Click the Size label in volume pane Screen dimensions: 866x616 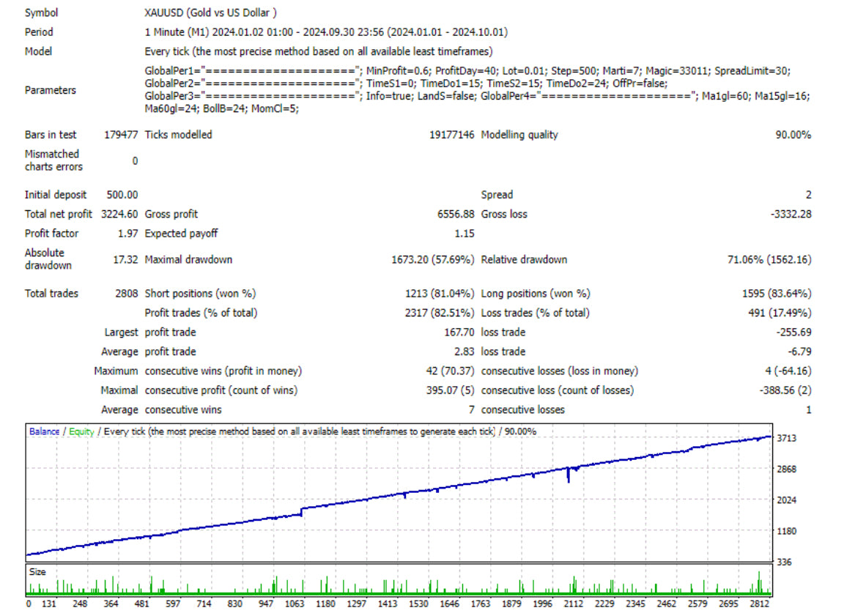(x=37, y=572)
